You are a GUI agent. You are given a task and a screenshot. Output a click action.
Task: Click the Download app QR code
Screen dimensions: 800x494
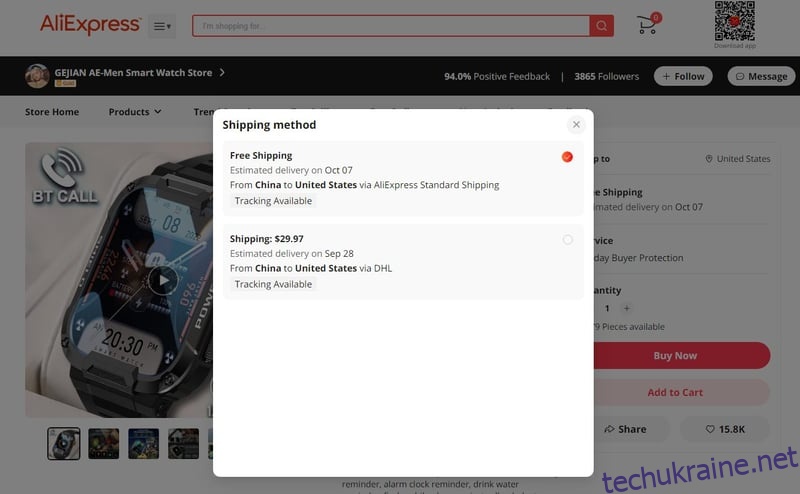coord(735,21)
